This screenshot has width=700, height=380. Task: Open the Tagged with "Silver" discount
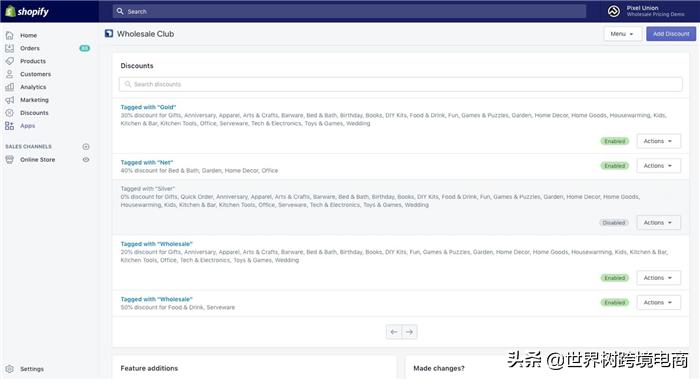[x=148, y=189]
